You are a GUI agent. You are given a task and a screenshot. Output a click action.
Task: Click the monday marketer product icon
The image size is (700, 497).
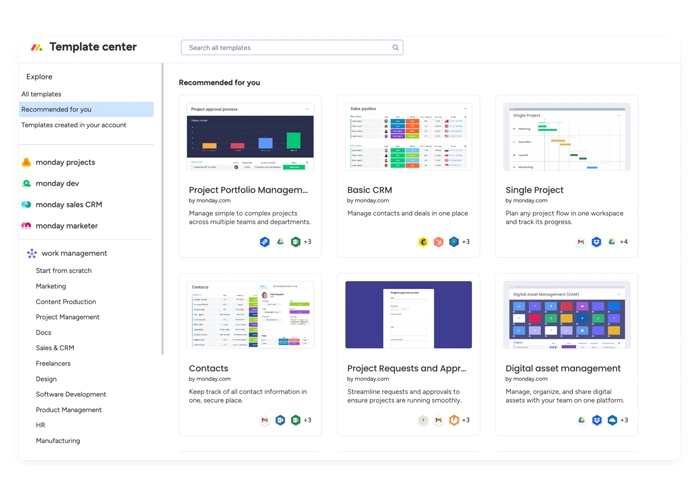(26, 226)
